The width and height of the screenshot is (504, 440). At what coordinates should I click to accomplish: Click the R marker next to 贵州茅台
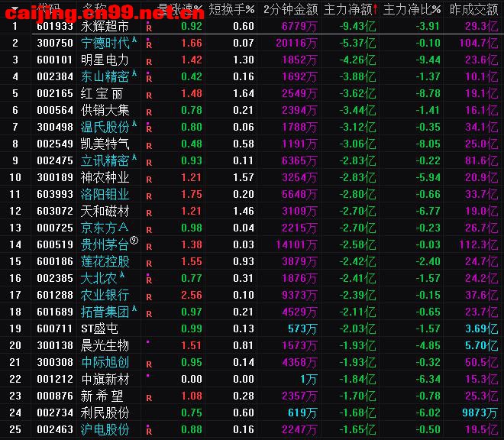[x=149, y=247]
